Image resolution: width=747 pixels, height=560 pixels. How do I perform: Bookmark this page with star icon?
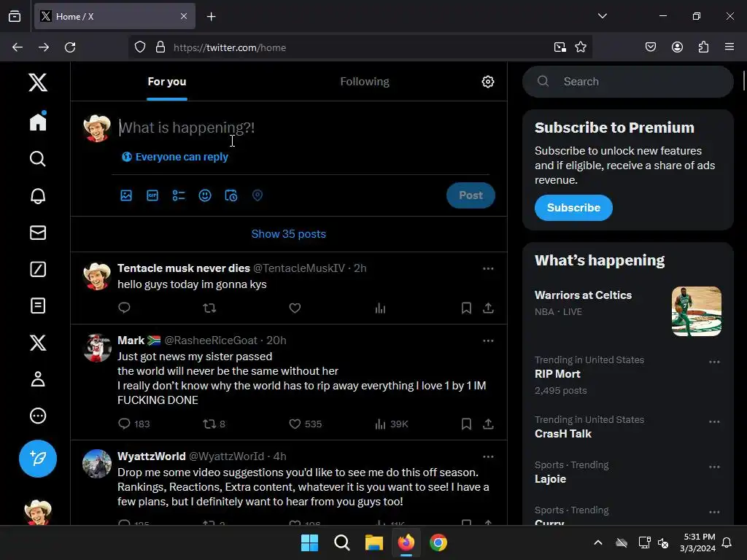coord(580,47)
